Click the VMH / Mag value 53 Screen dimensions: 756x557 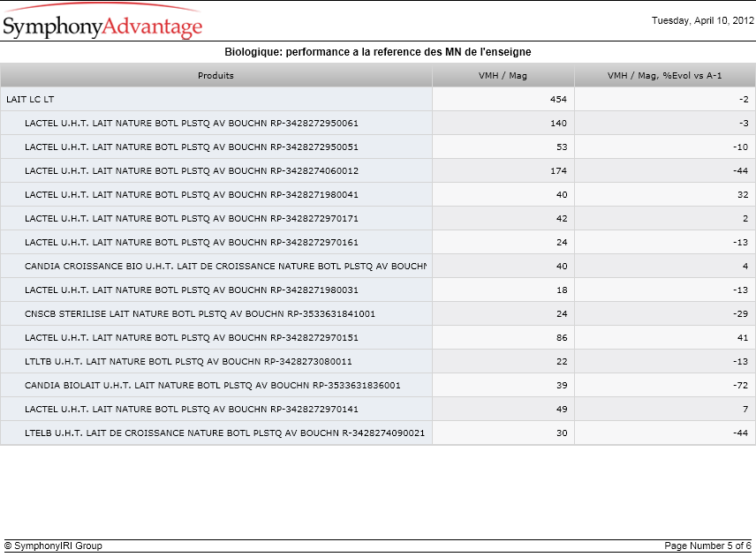click(x=562, y=147)
